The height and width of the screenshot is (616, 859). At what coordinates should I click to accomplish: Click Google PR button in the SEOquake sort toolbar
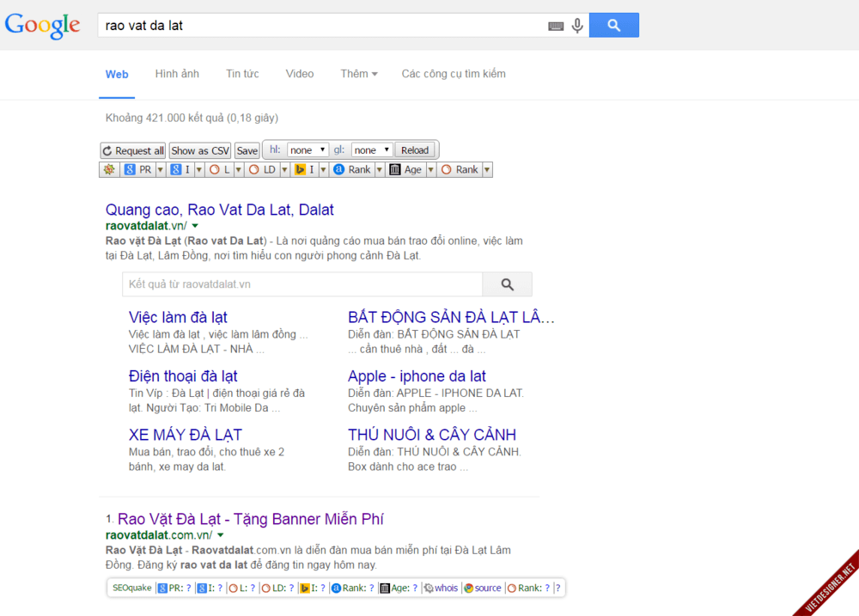[138, 170]
